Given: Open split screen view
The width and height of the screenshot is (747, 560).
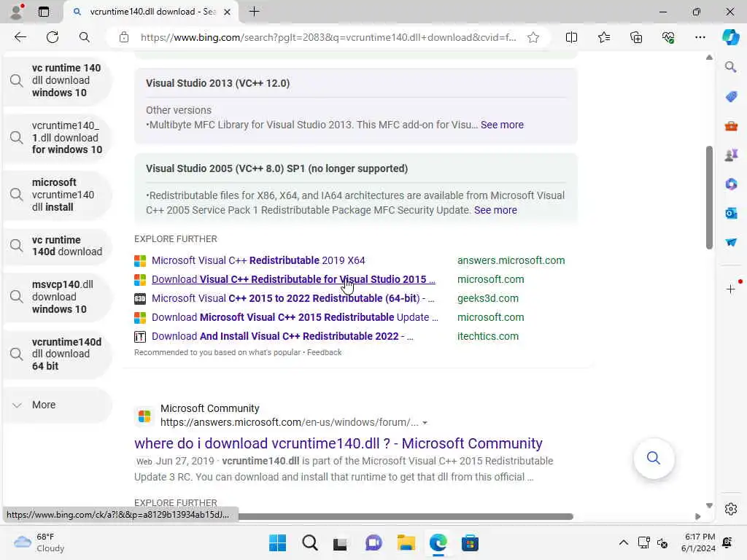Looking at the screenshot, I should tap(571, 37).
